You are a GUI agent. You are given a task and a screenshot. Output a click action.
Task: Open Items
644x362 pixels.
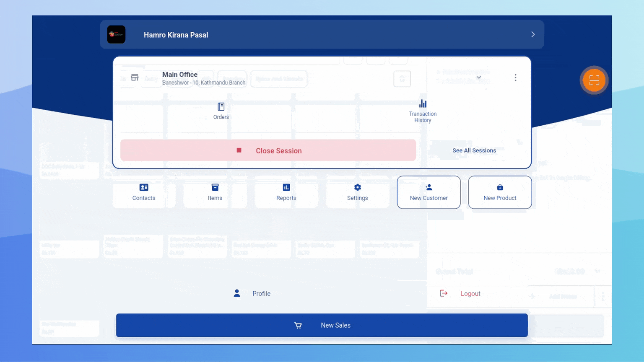point(215,192)
